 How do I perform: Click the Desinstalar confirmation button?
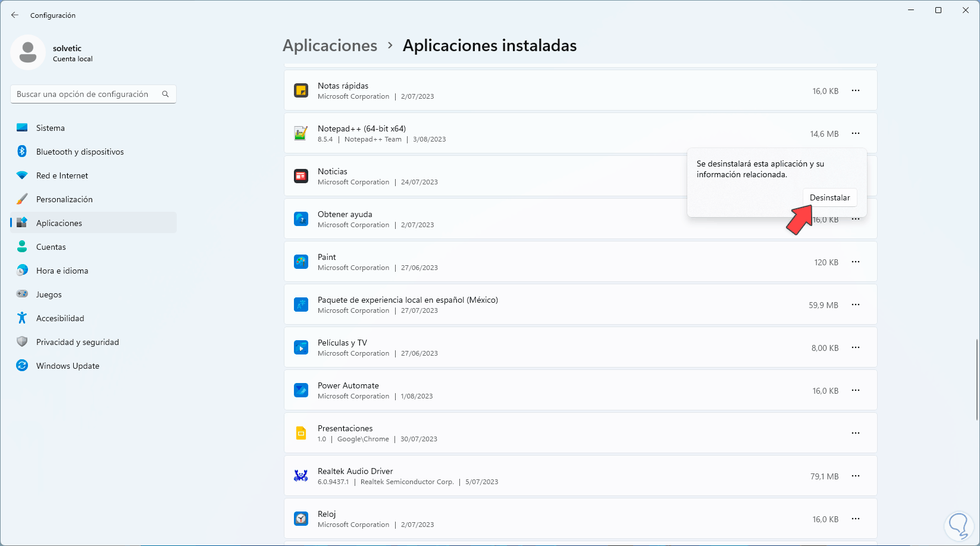pyautogui.click(x=829, y=197)
